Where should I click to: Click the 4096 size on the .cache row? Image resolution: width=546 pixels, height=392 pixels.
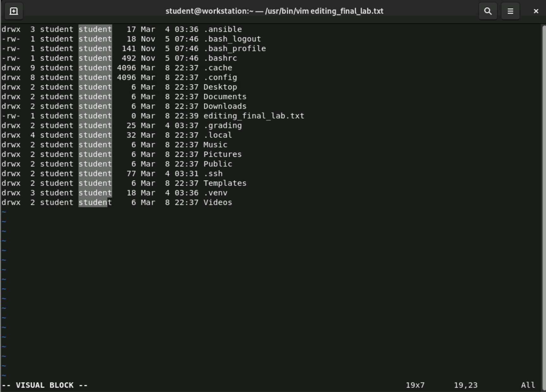pos(127,68)
